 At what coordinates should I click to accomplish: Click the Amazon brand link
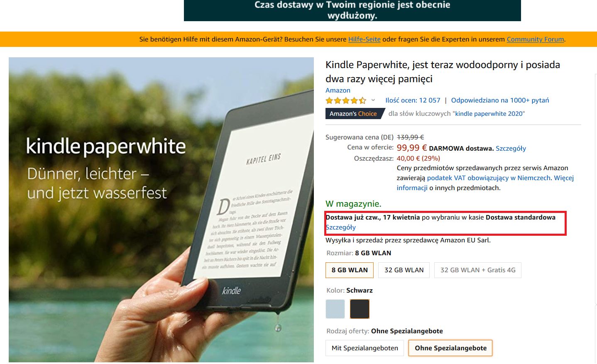click(x=338, y=90)
